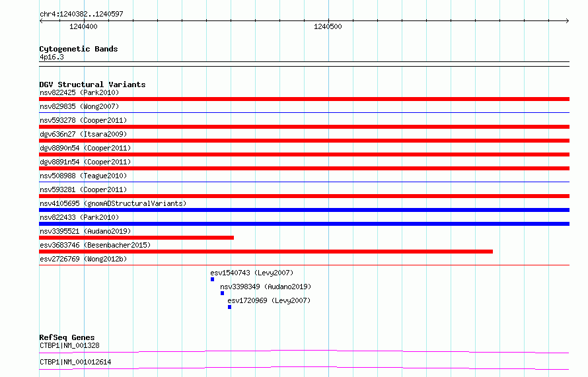588x377 pixels.
Task: Click nsv3395521 (Audano2019) label
Action: pos(85,231)
